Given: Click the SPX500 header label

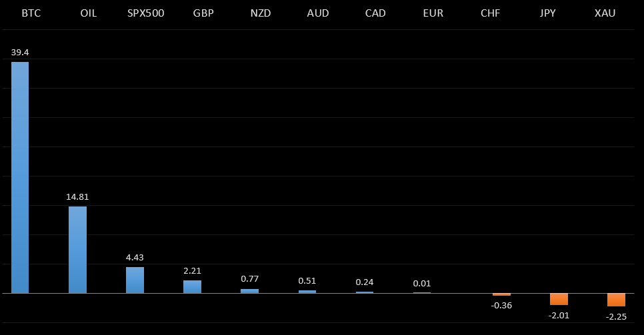Looking at the screenshot, I should coord(145,13).
